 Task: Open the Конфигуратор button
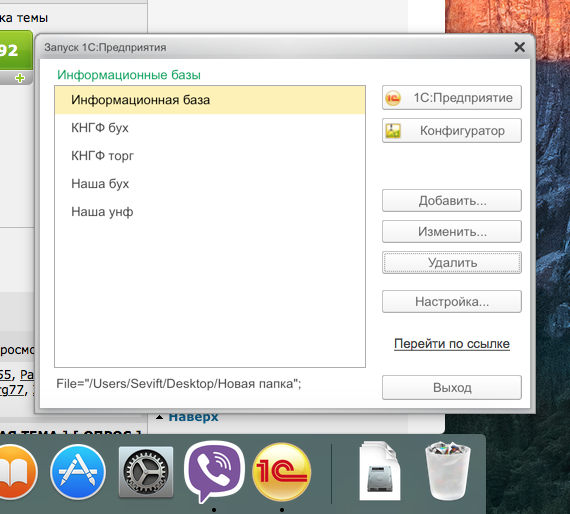pos(451,130)
